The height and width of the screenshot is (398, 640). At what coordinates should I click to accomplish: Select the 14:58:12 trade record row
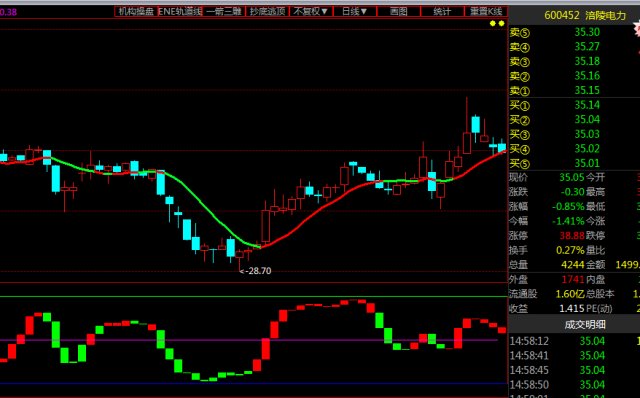pyautogui.click(x=574, y=341)
